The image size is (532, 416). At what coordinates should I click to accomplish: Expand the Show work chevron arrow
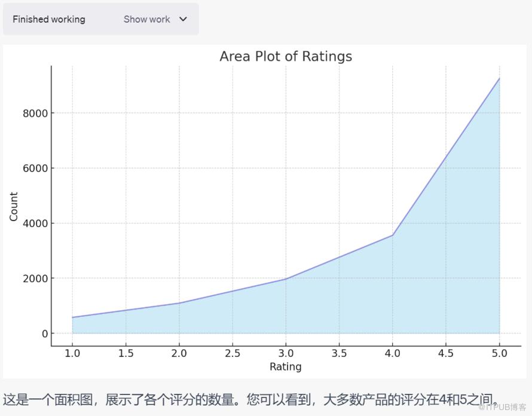[x=184, y=19]
